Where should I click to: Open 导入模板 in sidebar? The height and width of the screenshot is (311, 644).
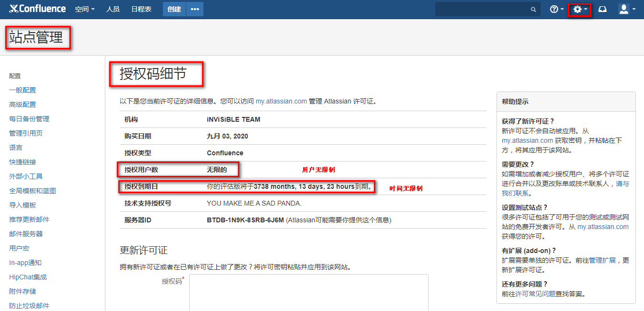pyautogui.click(x=23, y=205)
